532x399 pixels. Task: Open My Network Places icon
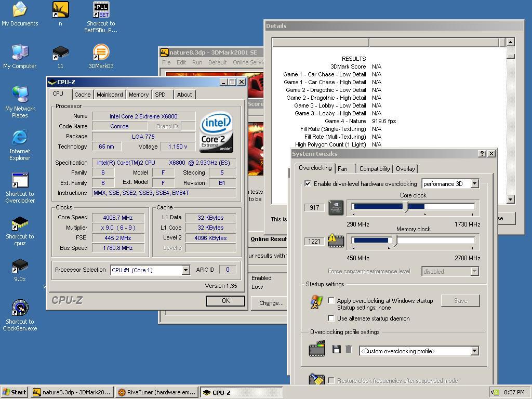[20, 102]
